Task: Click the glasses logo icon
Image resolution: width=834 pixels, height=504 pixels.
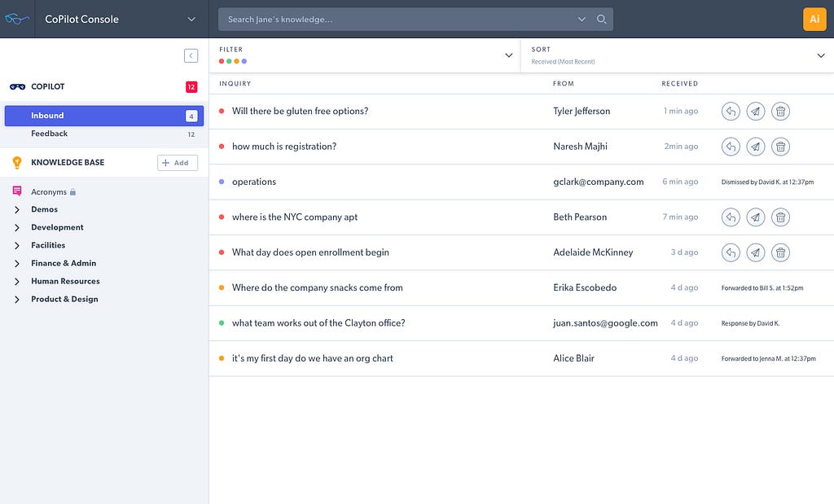Action: pyautogui.click(x=17, y=20)
